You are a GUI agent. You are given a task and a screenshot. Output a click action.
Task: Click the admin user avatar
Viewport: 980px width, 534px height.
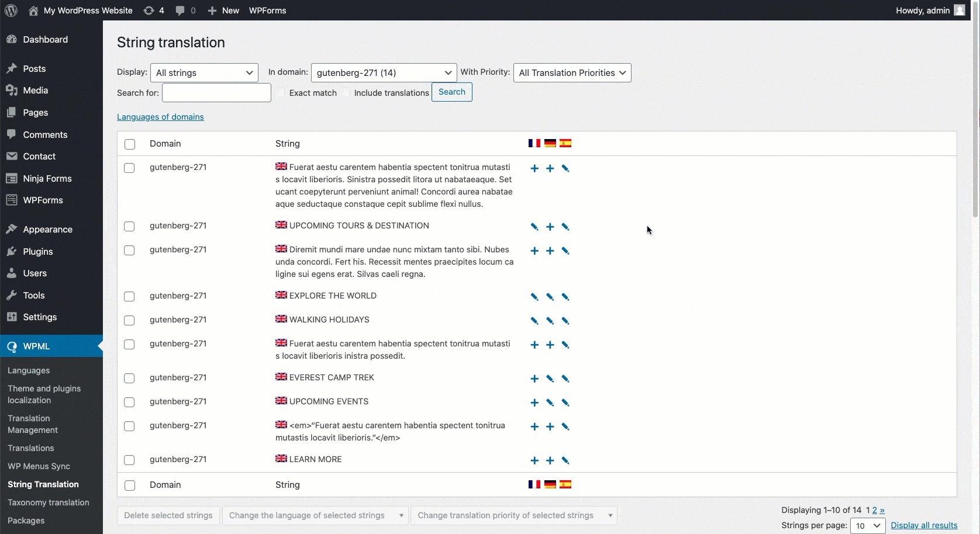(960, 11)
